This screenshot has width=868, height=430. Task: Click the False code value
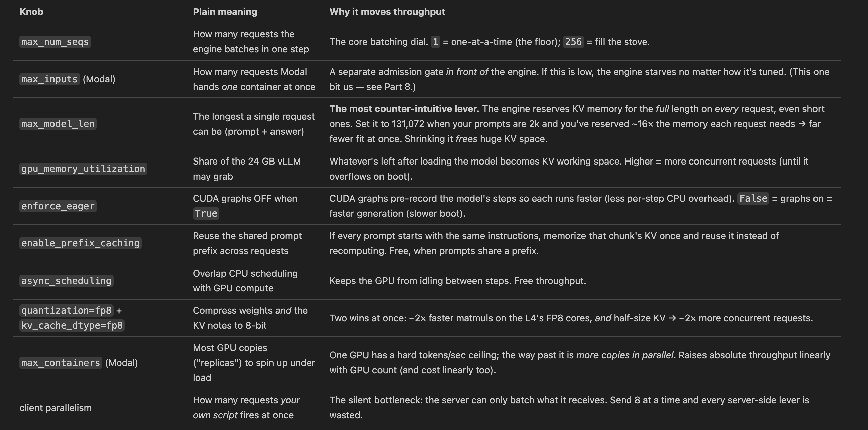[753, 198]
